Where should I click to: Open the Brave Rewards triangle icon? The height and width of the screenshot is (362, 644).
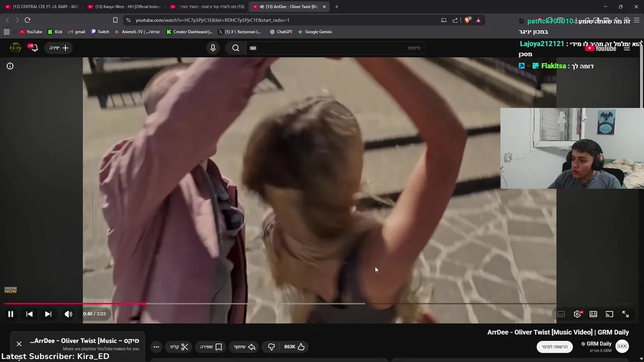click(478, 20)
